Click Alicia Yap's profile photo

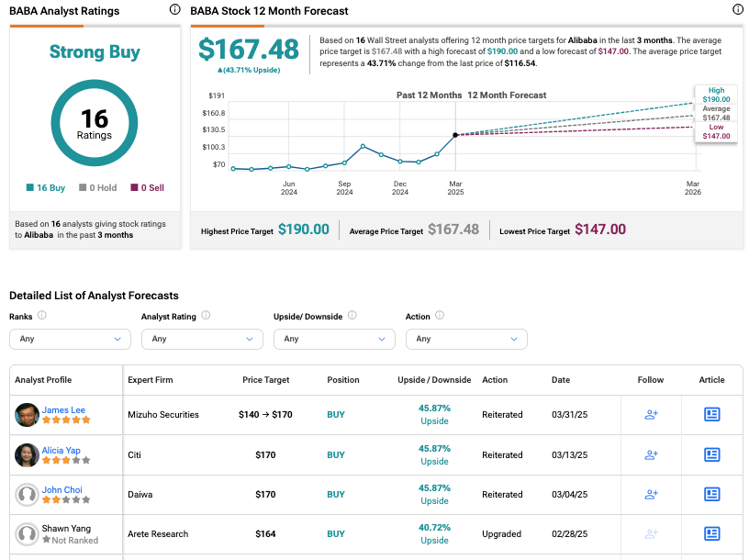click(x=27, y=455)
